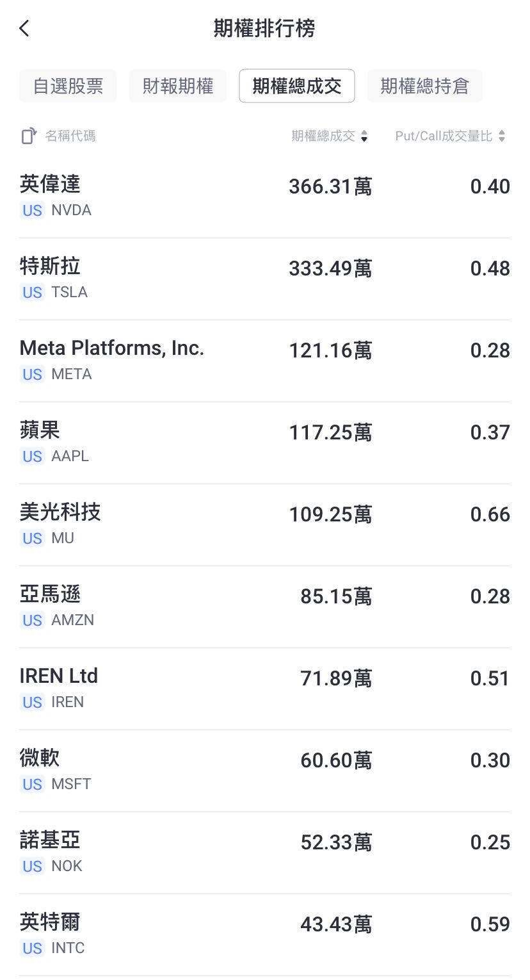530x980 pixels.
Task: Tap the rotate icon beside 名稱代碼
Action: (29, 136)
